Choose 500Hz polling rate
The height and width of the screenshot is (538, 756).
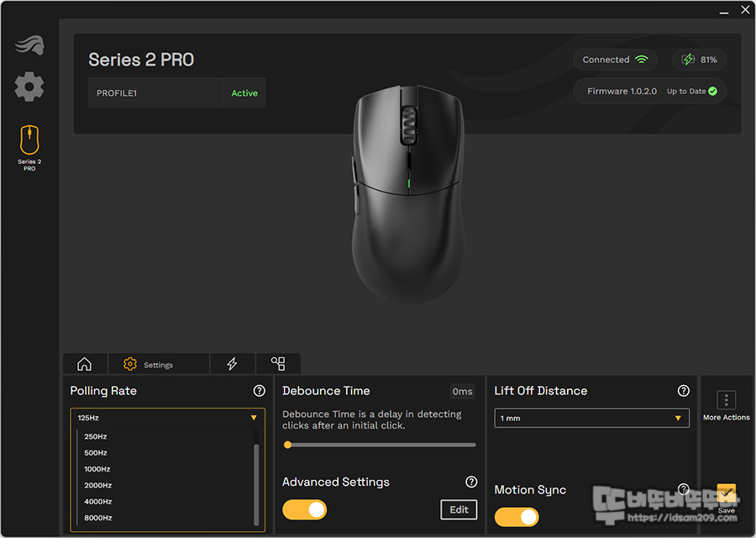96,452
